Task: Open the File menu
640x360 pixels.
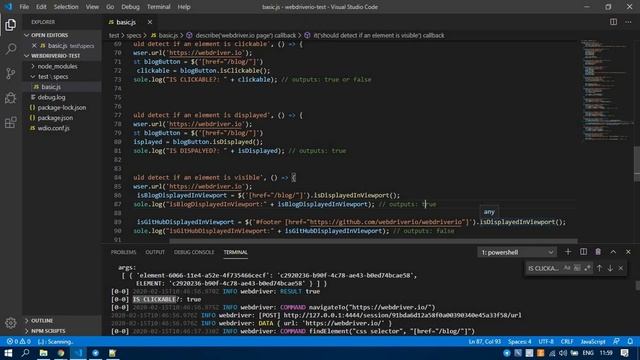Action: click(24, 7)
